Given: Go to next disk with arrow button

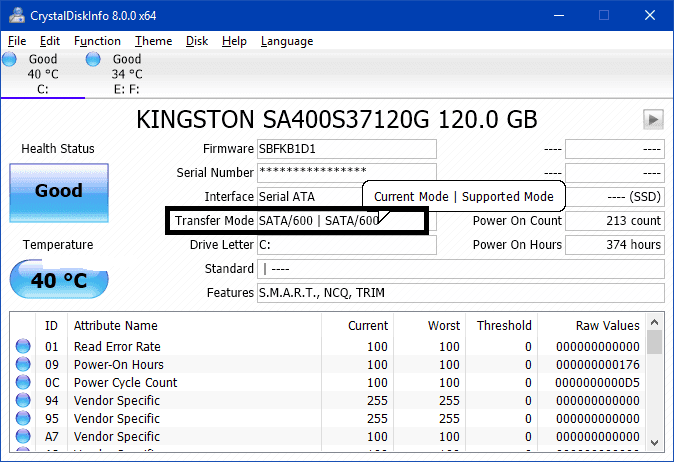Looking at the screenshot, I should (x=653, y=119).
